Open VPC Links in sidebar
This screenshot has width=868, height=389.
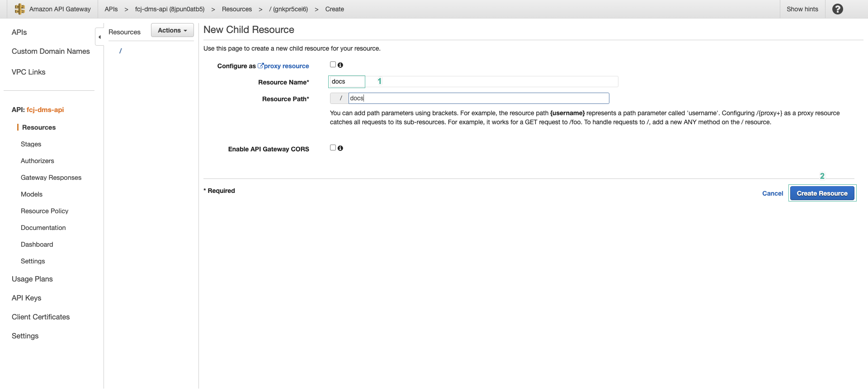pos(28,72)
